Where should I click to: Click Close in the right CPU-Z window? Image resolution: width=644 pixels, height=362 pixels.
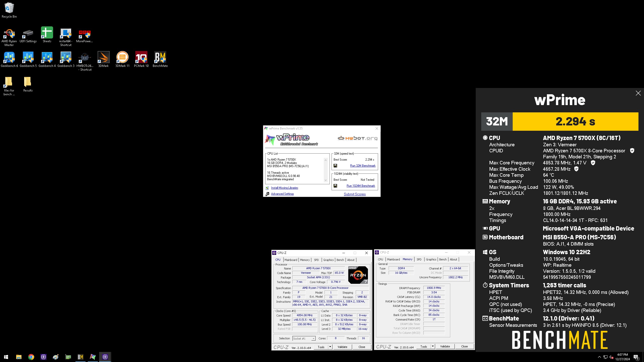click(x=464, y=346)
